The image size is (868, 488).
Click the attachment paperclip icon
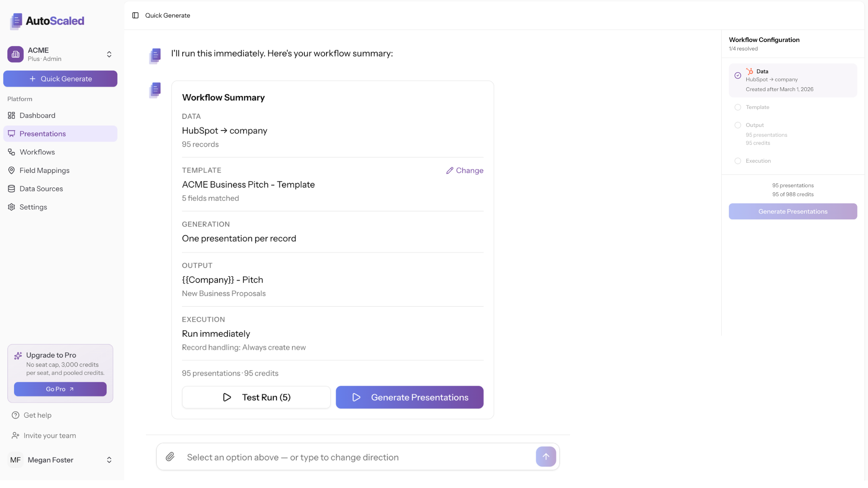click(170, 457)
